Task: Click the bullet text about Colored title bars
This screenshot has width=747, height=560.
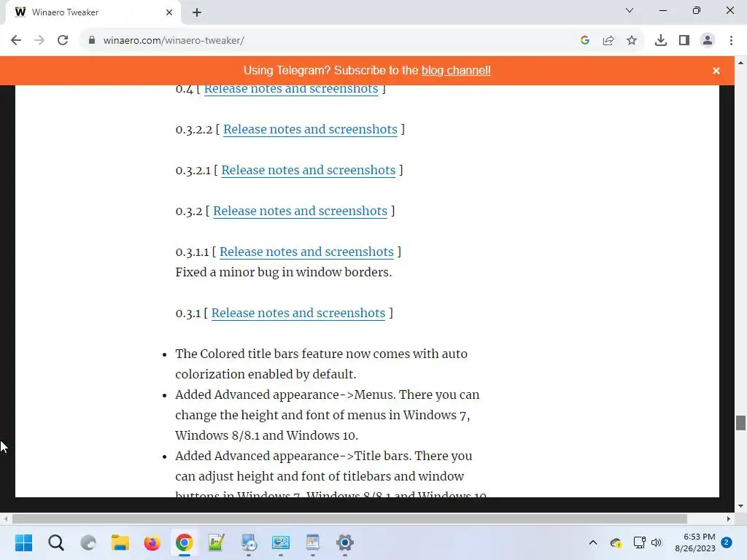Action: [321, 365]
